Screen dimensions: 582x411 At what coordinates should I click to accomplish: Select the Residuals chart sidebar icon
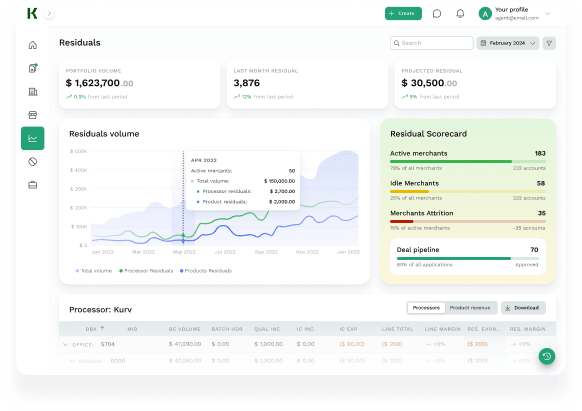point(33,138)
